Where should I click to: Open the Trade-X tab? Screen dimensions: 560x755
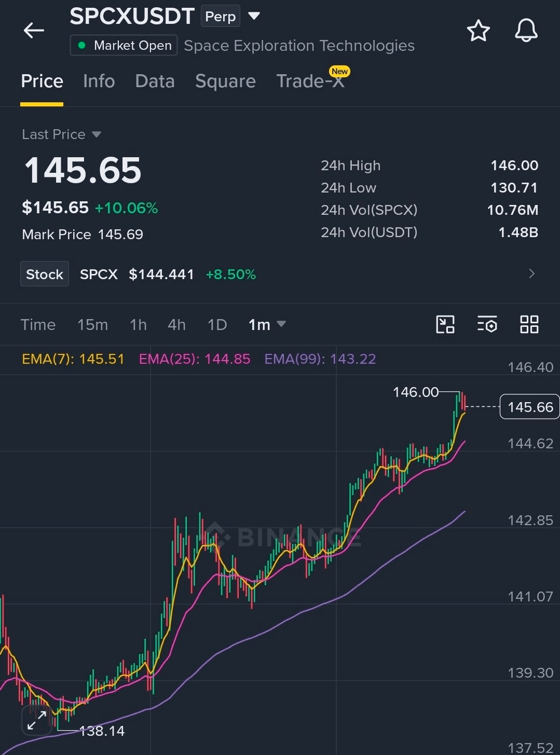[310, 81]
